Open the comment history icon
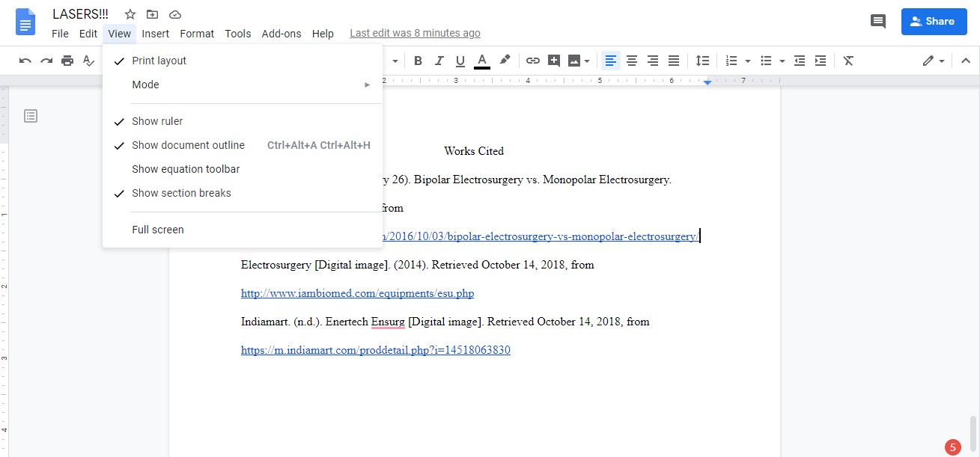This screenshot has width=980, height=457. pyautogui.click(x=878, y=22)
